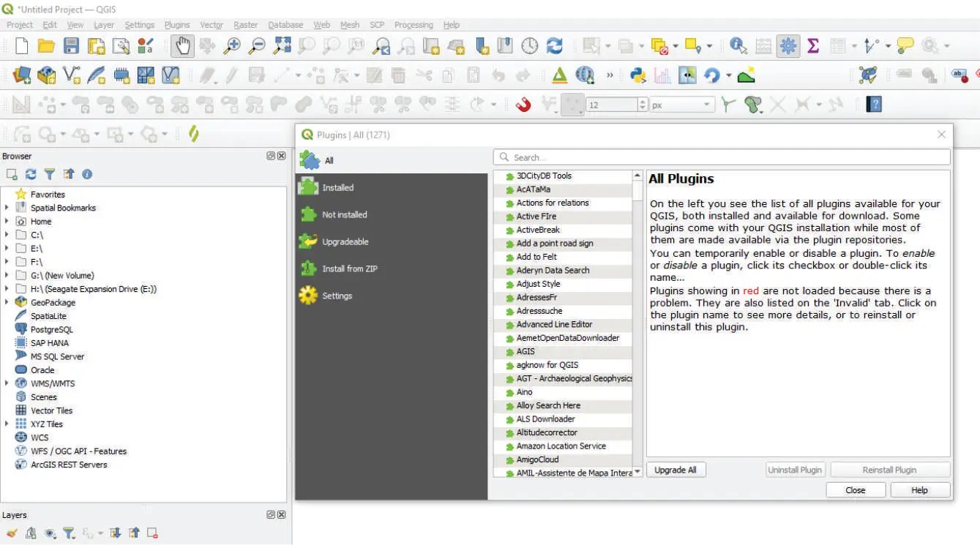Switch to the Not installed tab

click(392, 214)
